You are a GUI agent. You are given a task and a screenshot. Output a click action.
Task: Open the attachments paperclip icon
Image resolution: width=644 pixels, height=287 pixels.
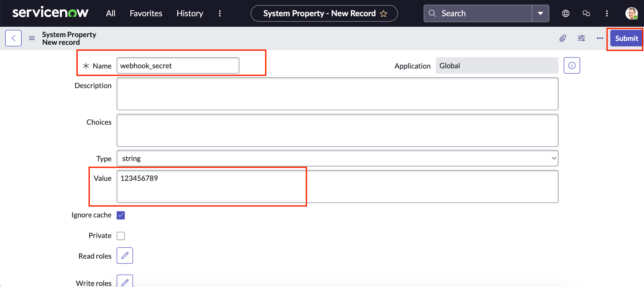pos(563,38)
